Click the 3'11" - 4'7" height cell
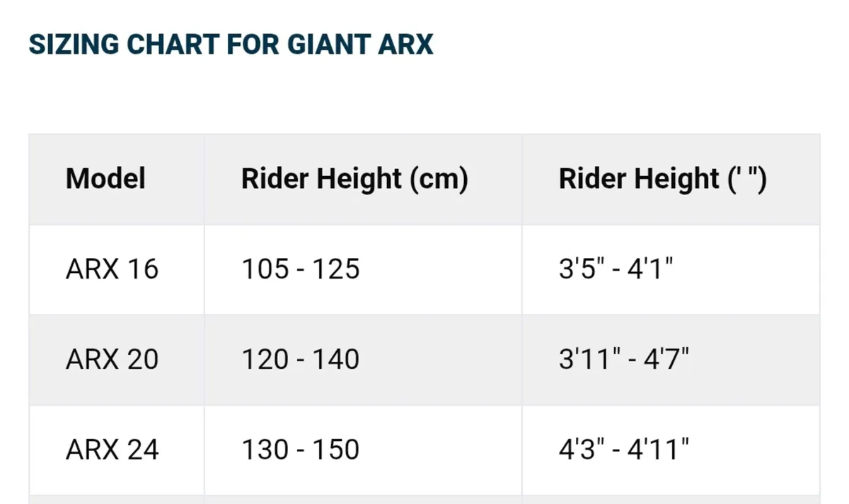 [x=624, y=360]
